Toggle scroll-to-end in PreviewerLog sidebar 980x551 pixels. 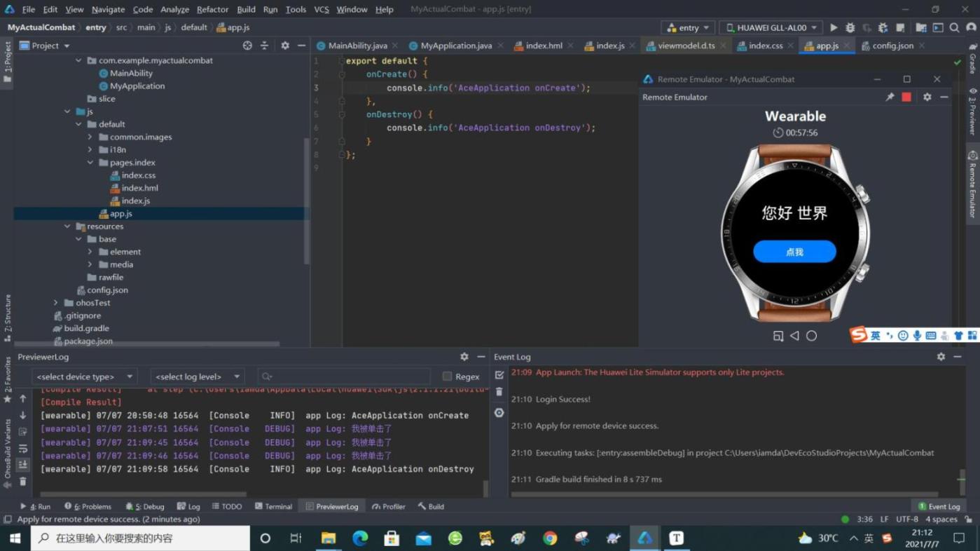[x=22, y=465]
